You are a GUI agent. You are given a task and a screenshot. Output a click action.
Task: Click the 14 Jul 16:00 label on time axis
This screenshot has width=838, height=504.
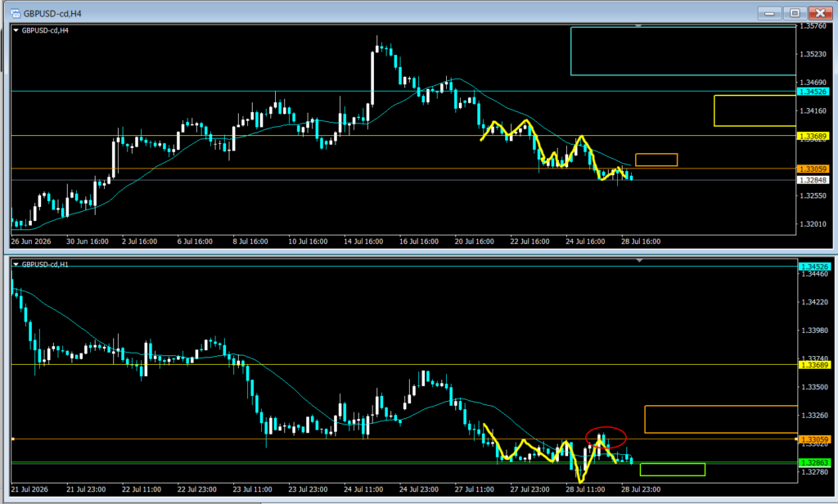coord(363,241)
